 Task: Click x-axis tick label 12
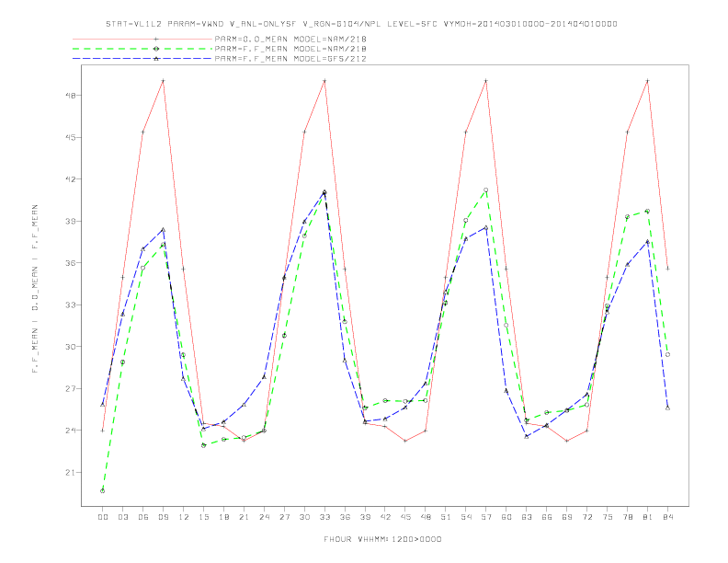[x=184, y=517]
